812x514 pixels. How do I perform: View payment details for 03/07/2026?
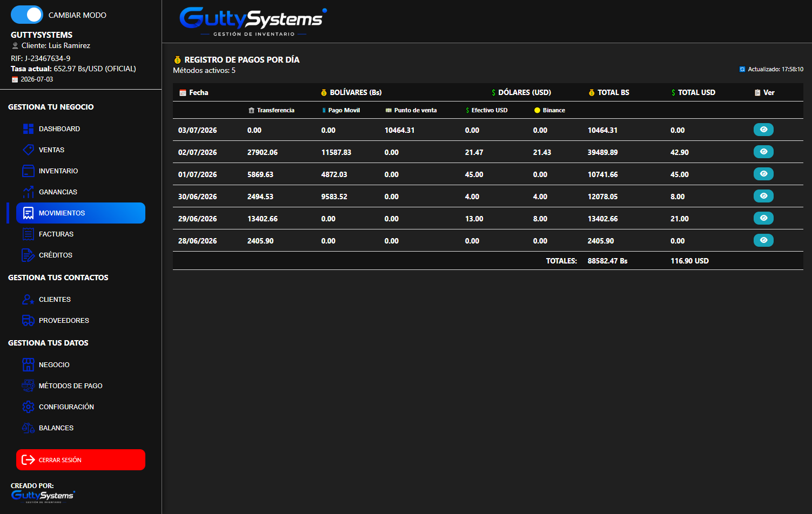pos(763,130)
